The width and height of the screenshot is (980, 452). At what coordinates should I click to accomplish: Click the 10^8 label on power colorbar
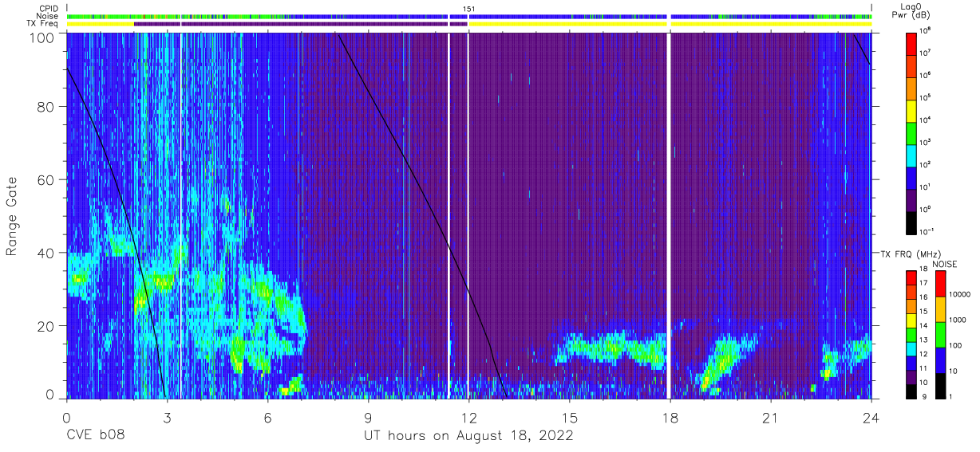(x=926, y=30)
